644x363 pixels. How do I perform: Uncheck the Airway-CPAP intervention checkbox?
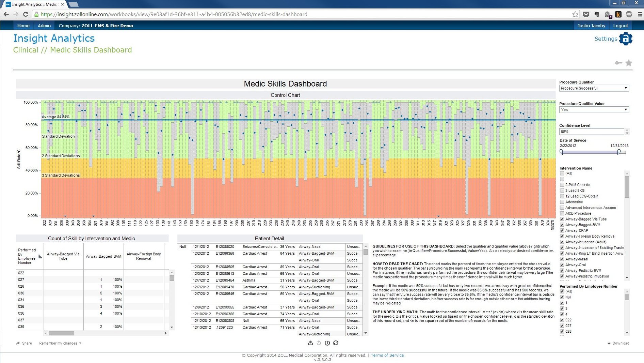click(x=562, y=230)
